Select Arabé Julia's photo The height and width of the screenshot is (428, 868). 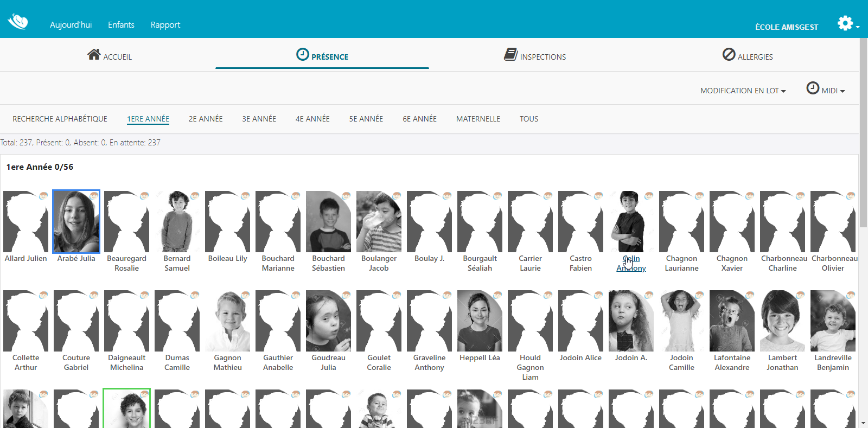76,221
